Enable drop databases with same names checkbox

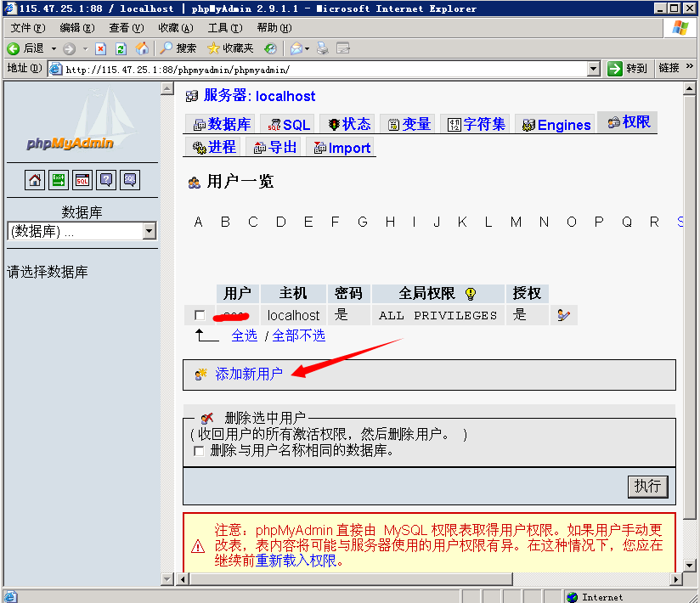[199, 451]
